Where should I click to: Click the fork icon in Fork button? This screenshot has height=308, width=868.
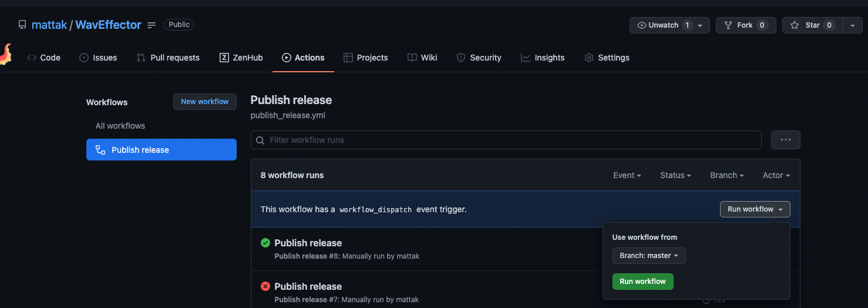tap(728, 25)
